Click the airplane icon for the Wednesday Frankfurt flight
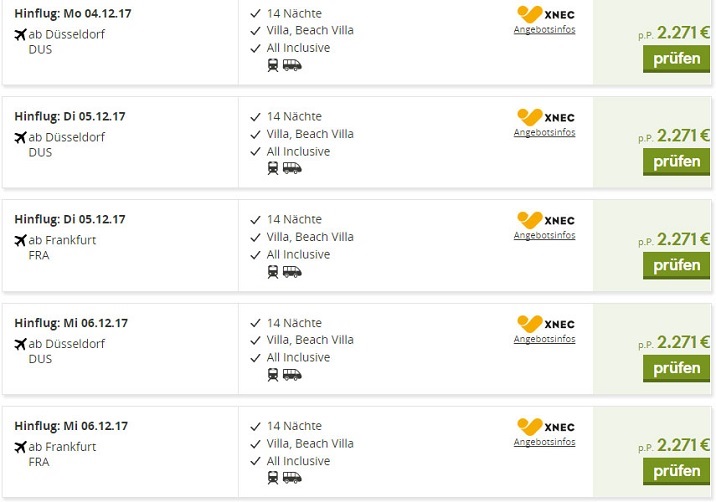716x502 pixels. (x=20, y=447)
